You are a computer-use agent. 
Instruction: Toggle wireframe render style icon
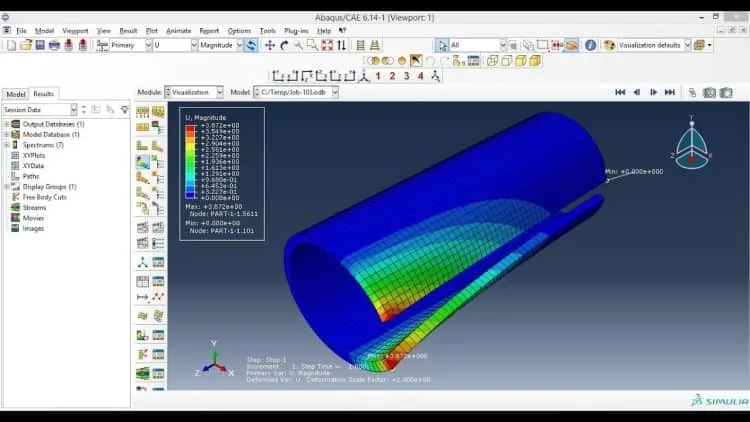point(492,61)
